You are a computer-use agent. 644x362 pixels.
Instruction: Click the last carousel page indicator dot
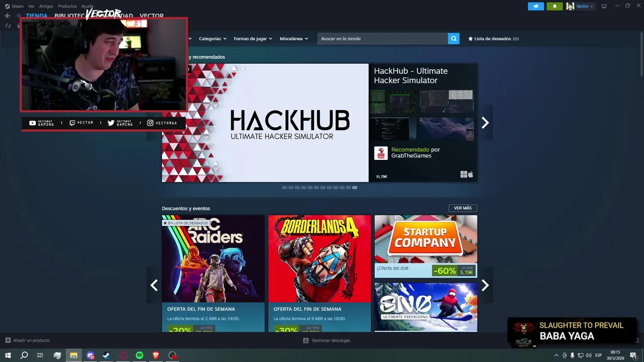click(355, 188)
